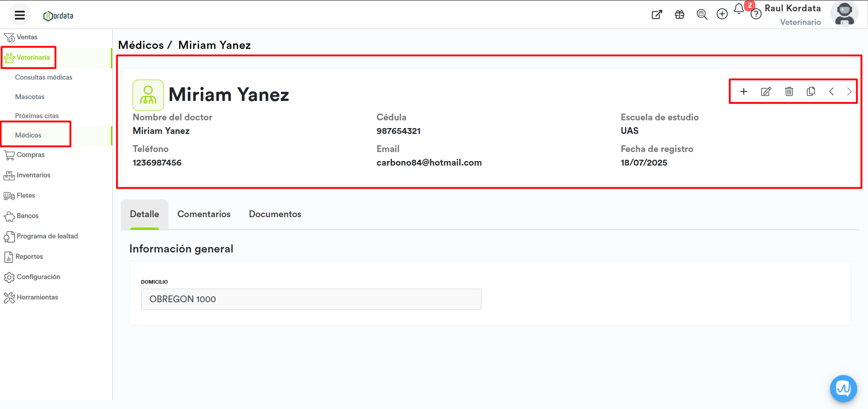Click the help question mark icon
This screenshot has width=868, height=409.
[756, 15]
